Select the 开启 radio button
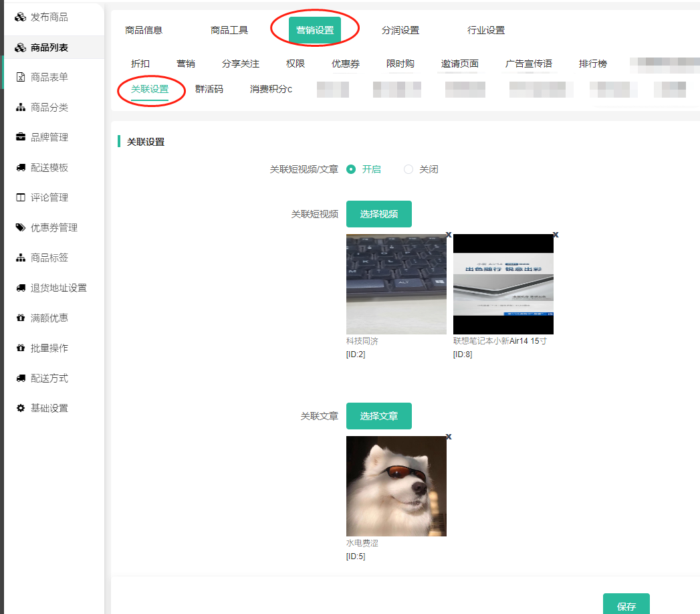700x614 pixels. coord(351,169)
